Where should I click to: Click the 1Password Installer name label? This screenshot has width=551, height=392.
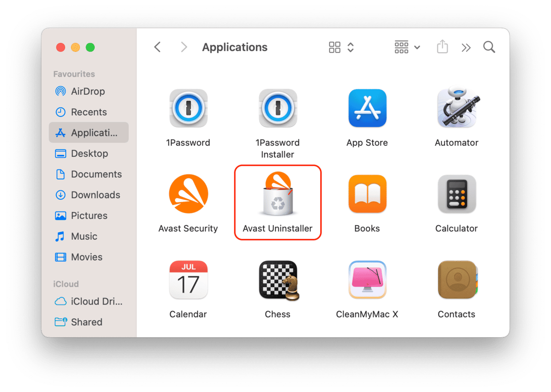278,149
